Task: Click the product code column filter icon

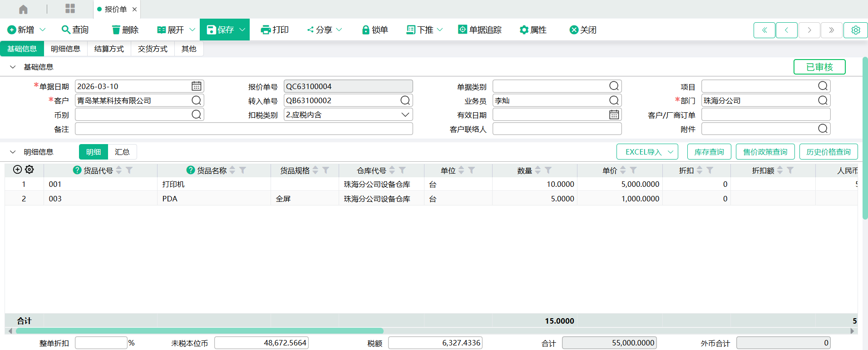Action: pos(129,170)
